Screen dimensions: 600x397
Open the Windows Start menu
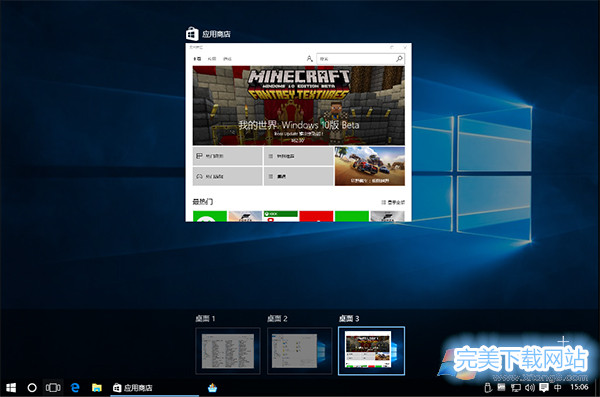click(x=11, y=388)
